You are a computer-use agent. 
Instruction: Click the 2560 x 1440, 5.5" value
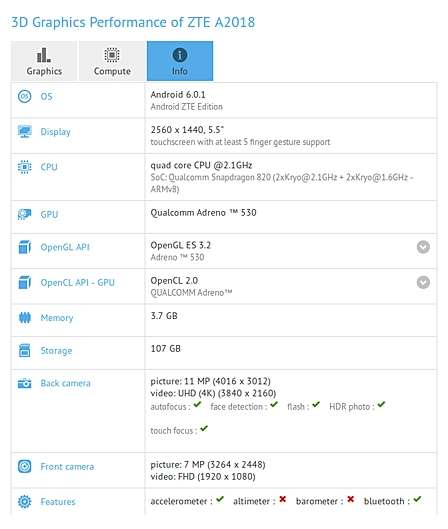click(187, 130)
